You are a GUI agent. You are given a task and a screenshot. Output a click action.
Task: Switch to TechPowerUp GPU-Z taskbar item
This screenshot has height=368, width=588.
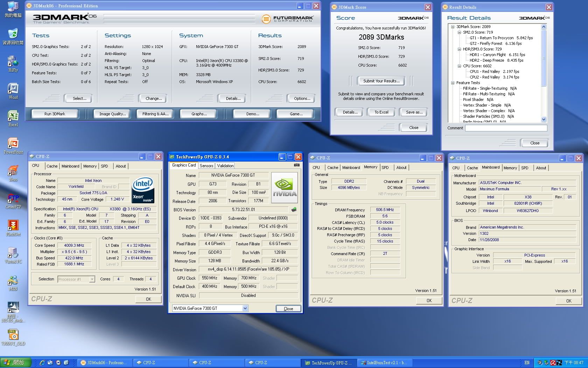pos(329,363)
